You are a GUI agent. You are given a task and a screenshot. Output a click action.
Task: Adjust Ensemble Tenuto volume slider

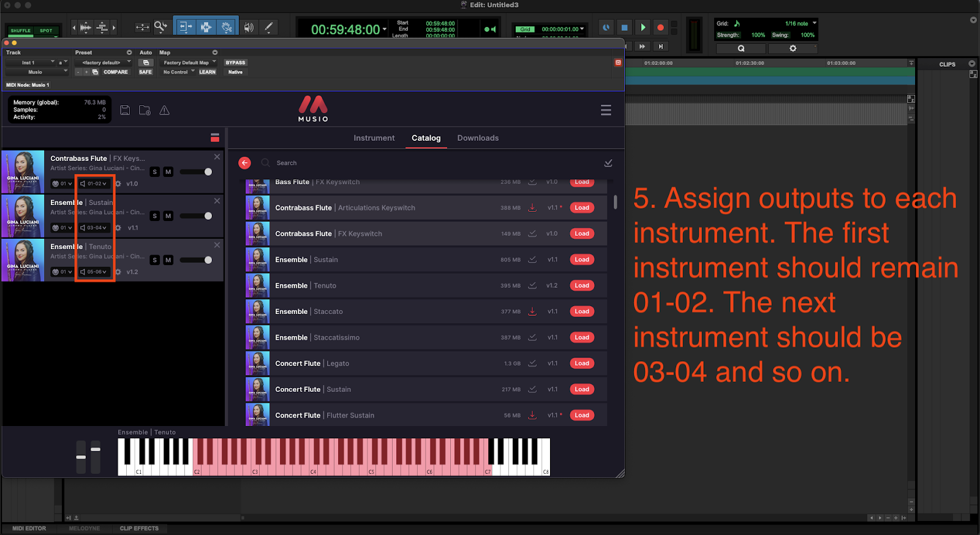pyautogui.click(x=196, y=260)
